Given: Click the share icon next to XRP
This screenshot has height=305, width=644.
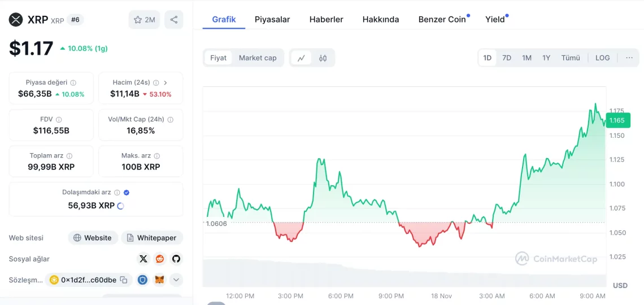Looking at the screenshot, I should [173, 20].
